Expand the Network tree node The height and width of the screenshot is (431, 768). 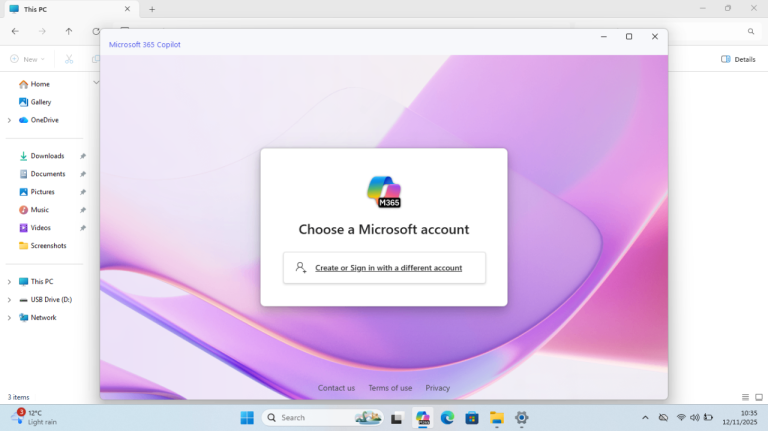click(9, 317)
